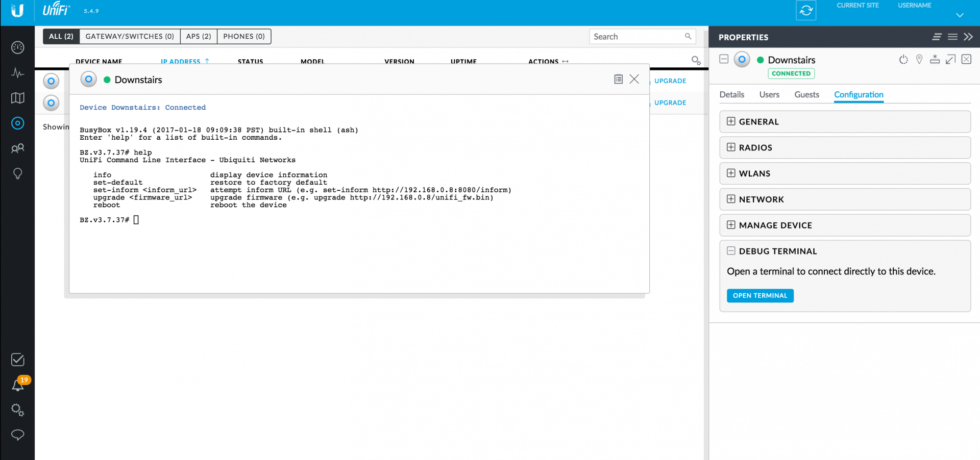
Task: Open the Clients icon in the sidebar
Action: pos(17,148)
